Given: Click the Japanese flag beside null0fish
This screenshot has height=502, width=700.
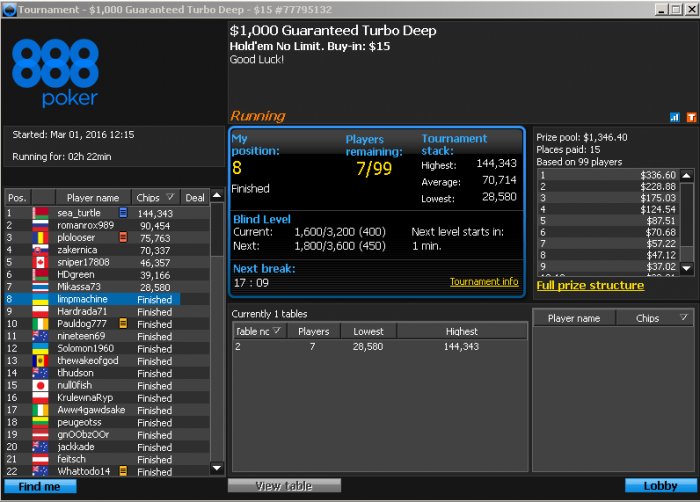Looking at the screenshot, I should coord(40,385).
